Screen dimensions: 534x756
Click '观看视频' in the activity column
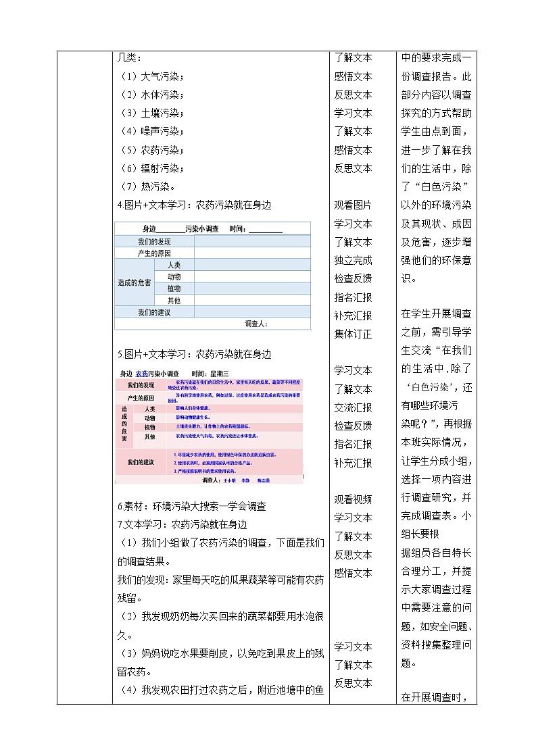point(353,500)
